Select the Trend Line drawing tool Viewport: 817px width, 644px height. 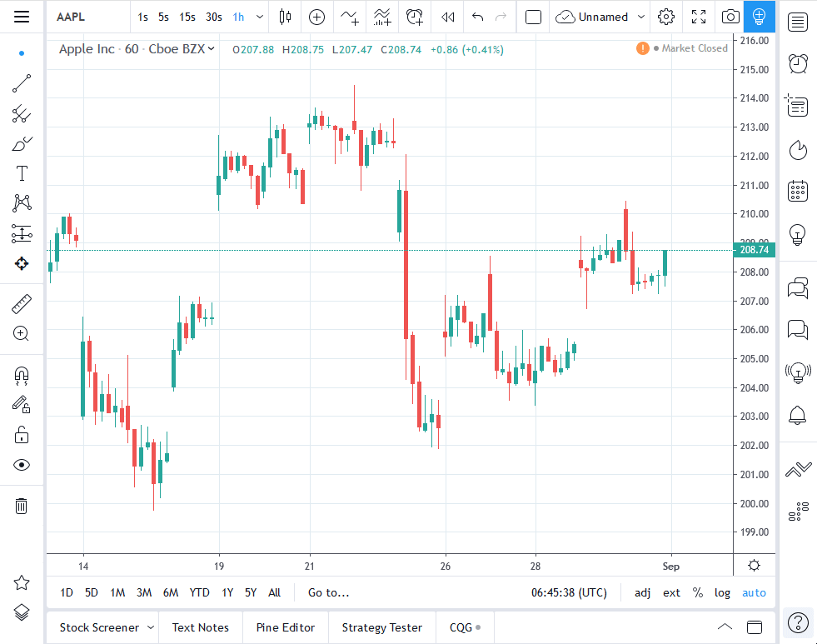coord(21,82)
